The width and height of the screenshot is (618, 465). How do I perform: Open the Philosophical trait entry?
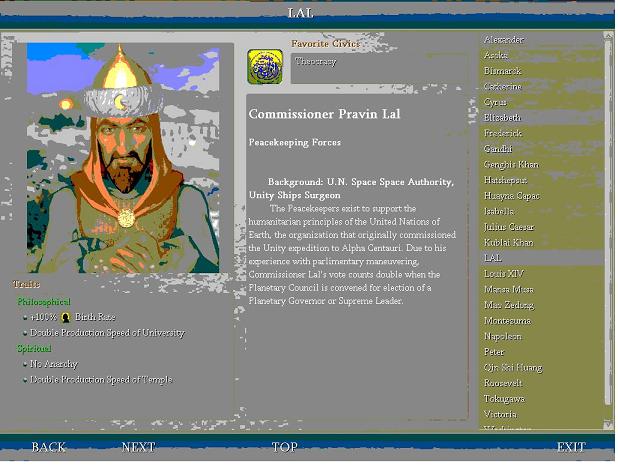coord(44,302)
